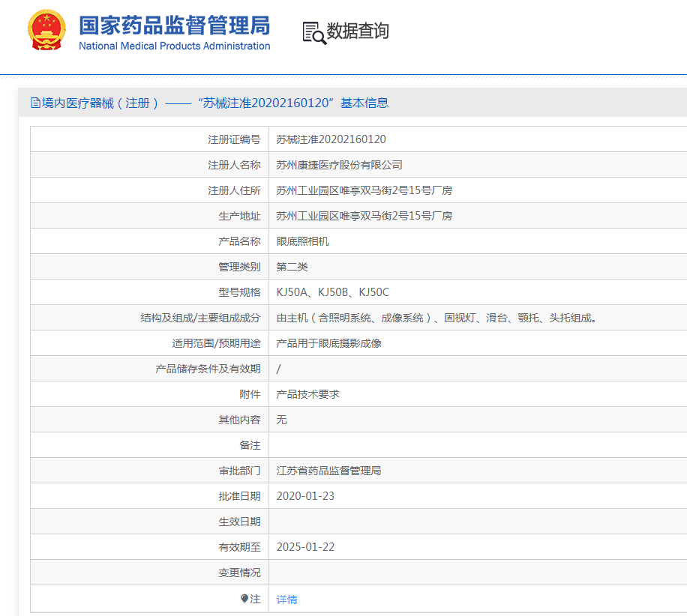The image size is (687, 616).
Task: Click the value 无 in 其他内容 row
Action: point(281,420)
